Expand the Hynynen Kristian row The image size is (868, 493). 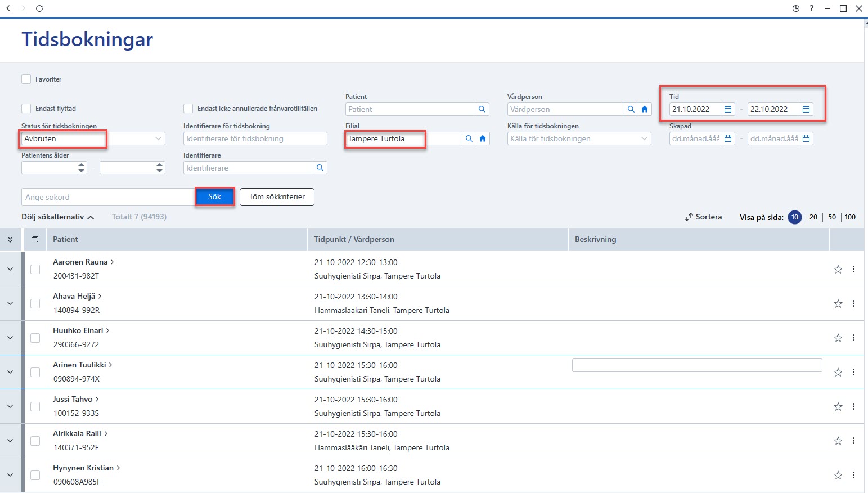[x=10, y=475]
